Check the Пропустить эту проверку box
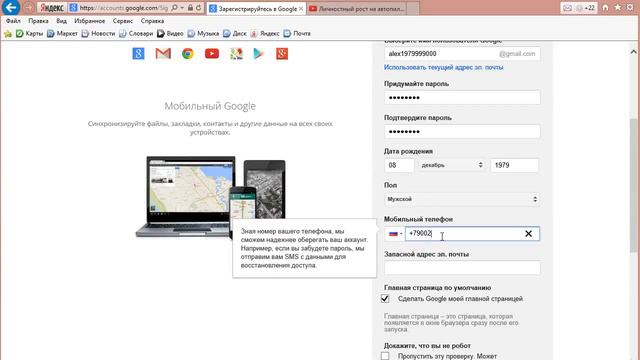 (385, 356)
